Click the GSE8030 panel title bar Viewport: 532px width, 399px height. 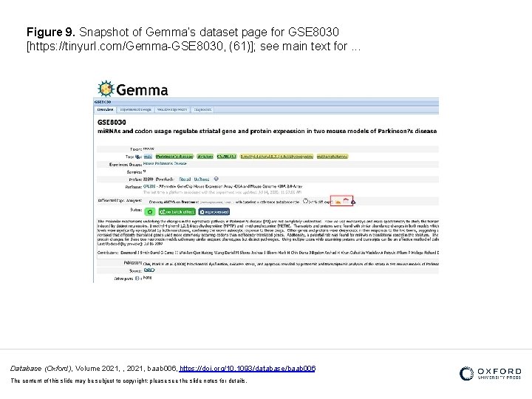266,102
